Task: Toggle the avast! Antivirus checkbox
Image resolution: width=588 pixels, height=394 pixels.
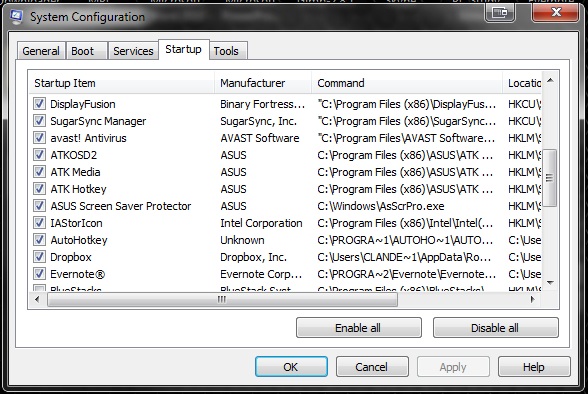Action: pos(39,138)
